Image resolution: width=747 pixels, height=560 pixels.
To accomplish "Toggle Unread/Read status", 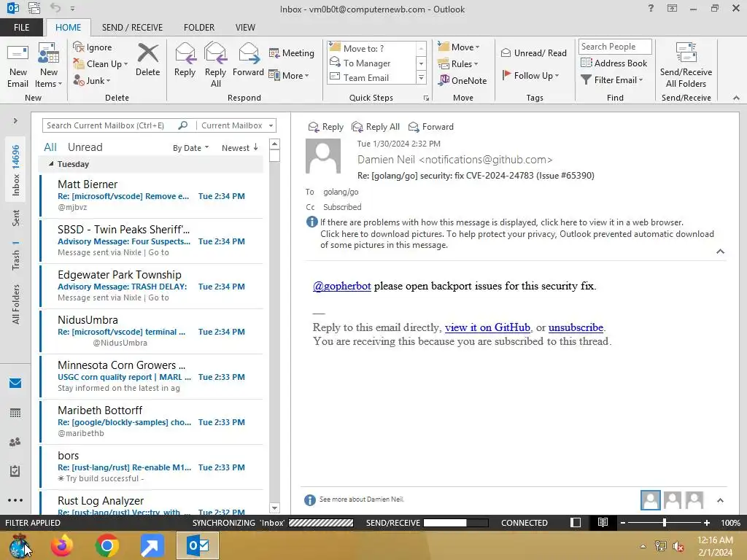I will [533, 52].
